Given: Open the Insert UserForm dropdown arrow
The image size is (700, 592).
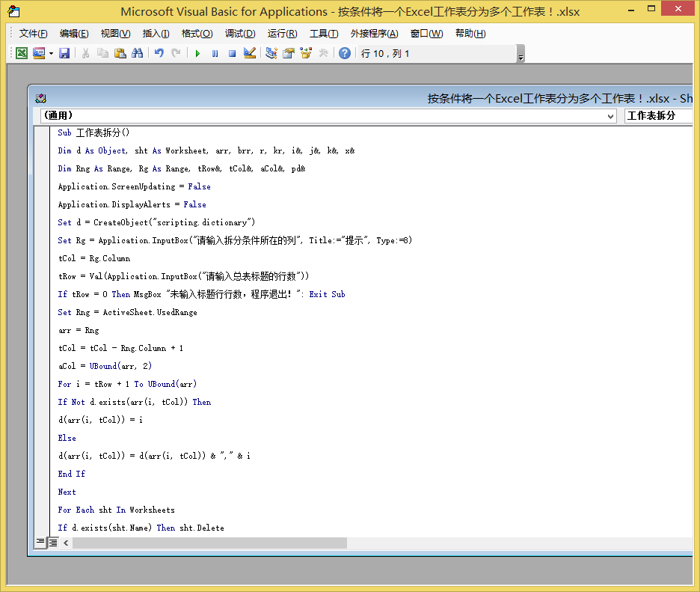Looking at the screenshot, I should (51, 54).
